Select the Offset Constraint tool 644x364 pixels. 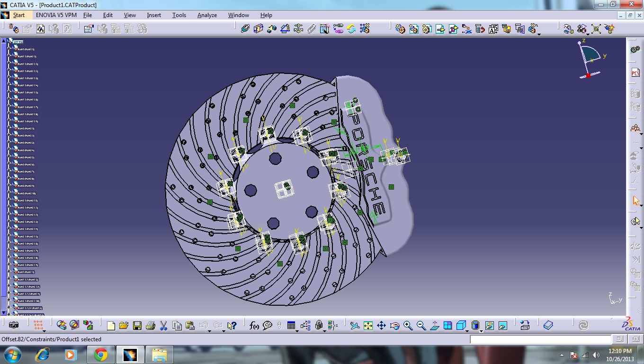pyautogui.click(x=271, y=29)
